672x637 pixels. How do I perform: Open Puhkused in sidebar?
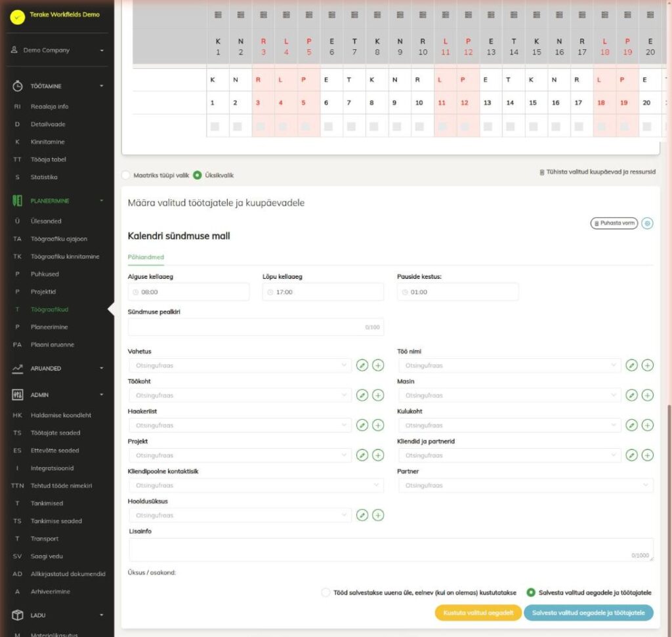(45, 274)
